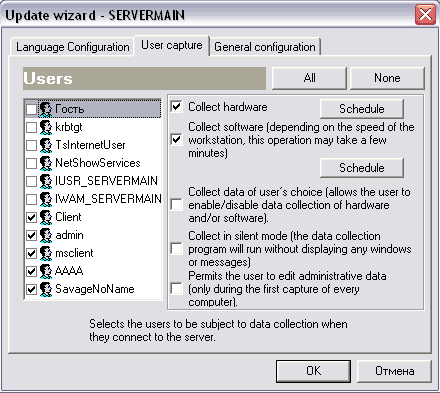Enable Collect data of user's choice
This screenshot has width=440, height=393.
176,205
